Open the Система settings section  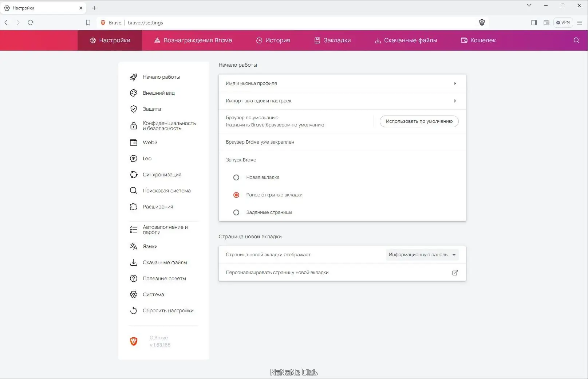153,294
